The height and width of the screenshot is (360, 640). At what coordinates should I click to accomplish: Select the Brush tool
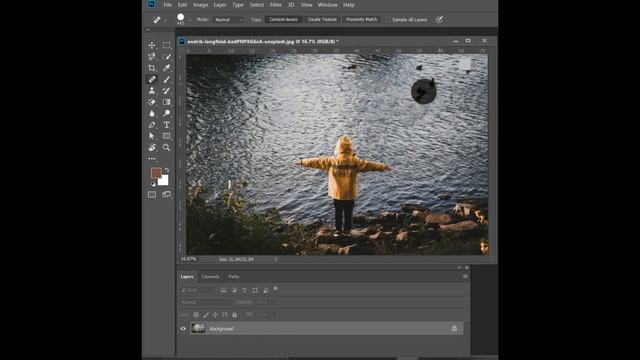coord(167,79)
